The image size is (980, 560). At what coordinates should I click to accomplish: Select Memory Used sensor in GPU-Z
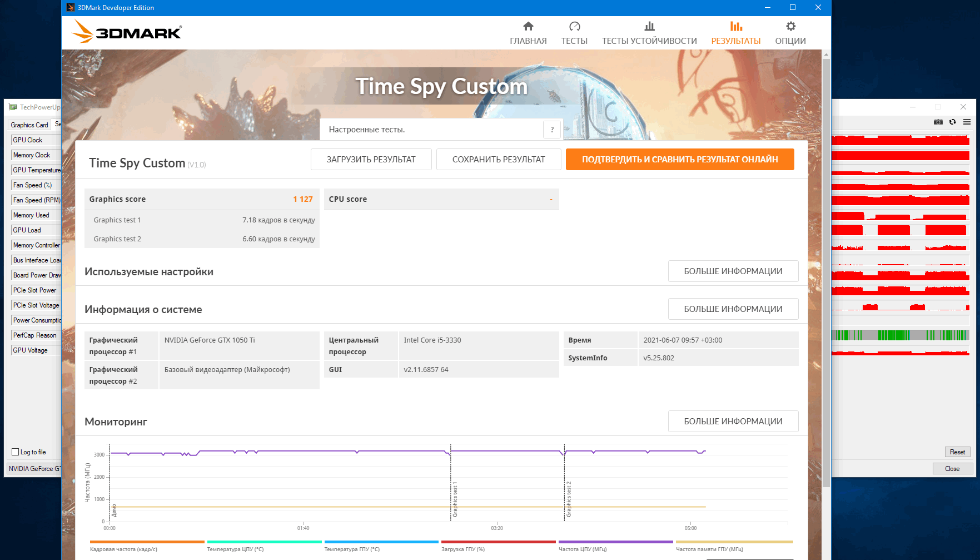36,215
